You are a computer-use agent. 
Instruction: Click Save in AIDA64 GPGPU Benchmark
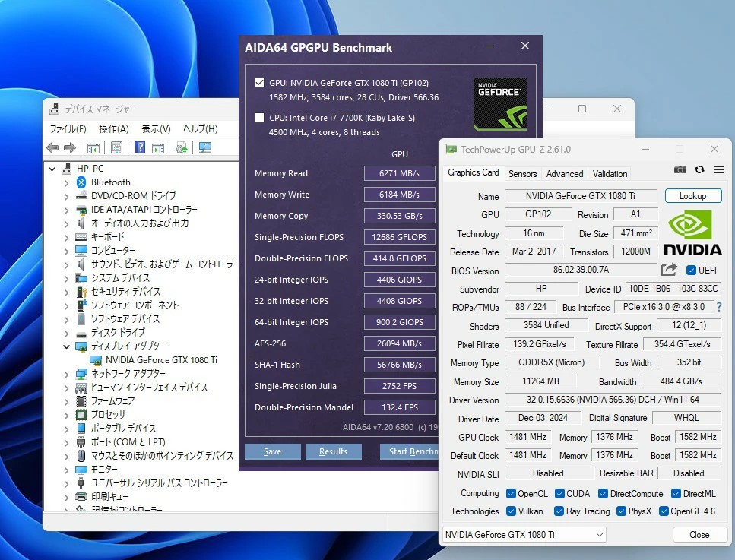click(272, 451)
